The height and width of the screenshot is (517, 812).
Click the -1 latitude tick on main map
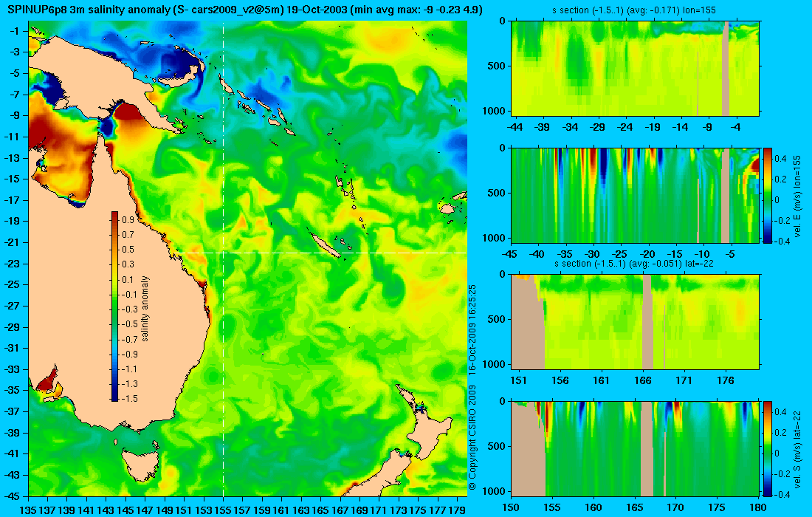[x=16, y=30]
